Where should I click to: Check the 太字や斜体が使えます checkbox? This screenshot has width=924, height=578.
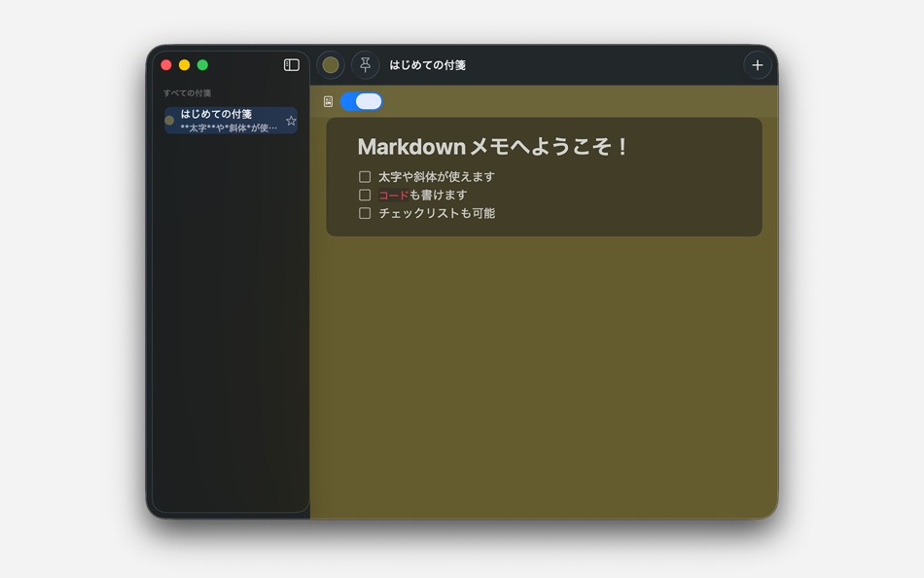(x=365, y=176)
